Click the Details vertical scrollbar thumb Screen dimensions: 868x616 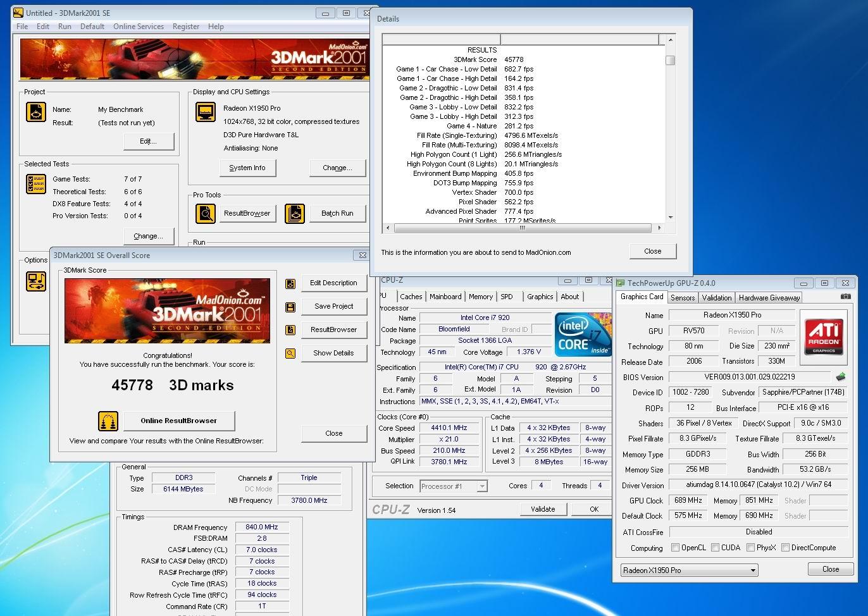click(x=670, y=60)
